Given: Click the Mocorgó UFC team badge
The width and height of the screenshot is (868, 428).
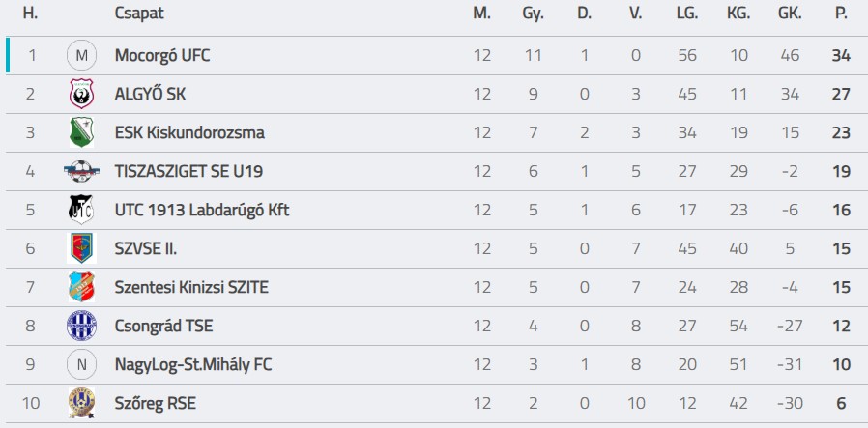Looking at the screenshot, I should [x=81, y=55].
